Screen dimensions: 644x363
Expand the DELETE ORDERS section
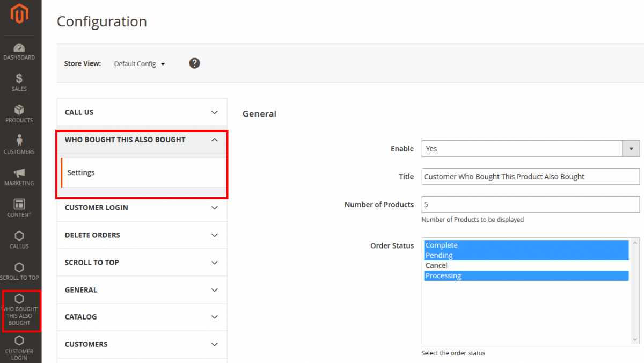coord(142,235)
